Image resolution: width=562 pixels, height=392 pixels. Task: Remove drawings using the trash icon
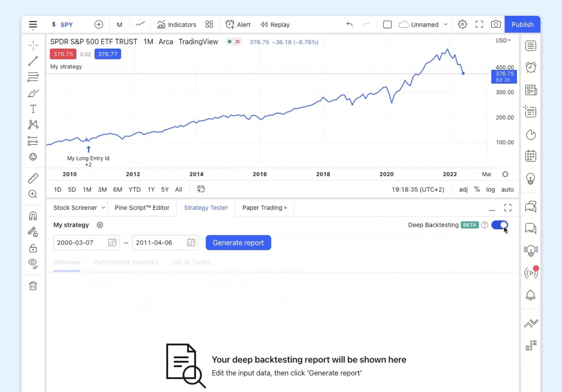(x=33, y=286)
